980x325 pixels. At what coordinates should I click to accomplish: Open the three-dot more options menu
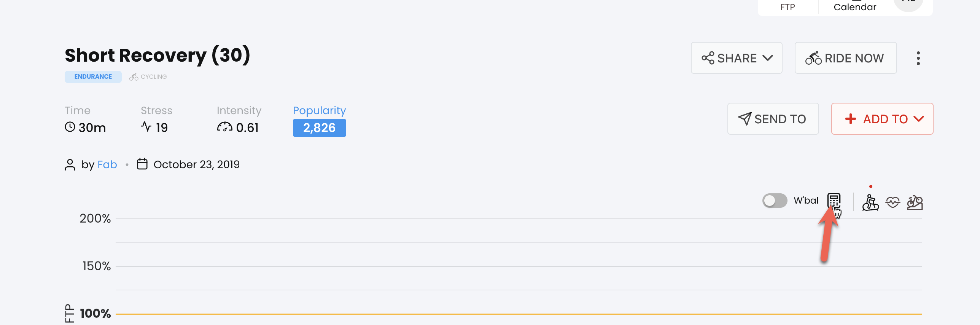click(x=918, y=58)
